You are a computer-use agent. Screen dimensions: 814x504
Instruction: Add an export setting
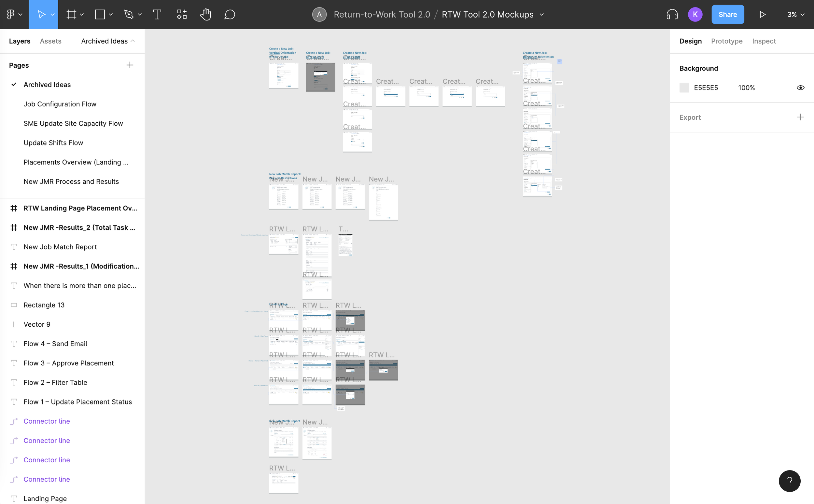pos(800,117)
